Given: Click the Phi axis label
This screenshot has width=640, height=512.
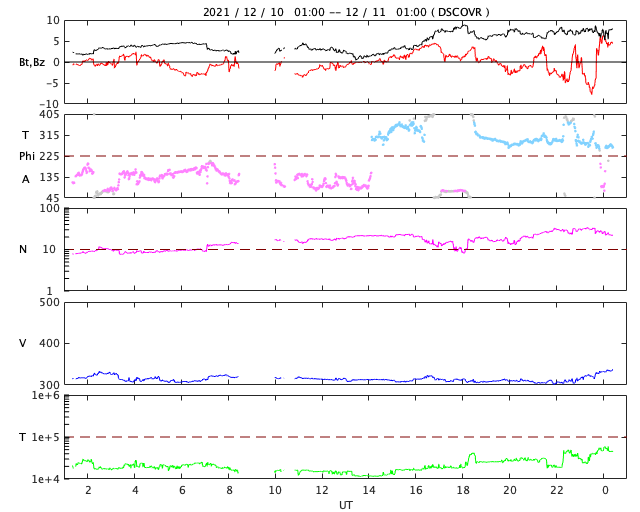Looking at the screenshot, I should pyautogui.click(x=27, y=156).
